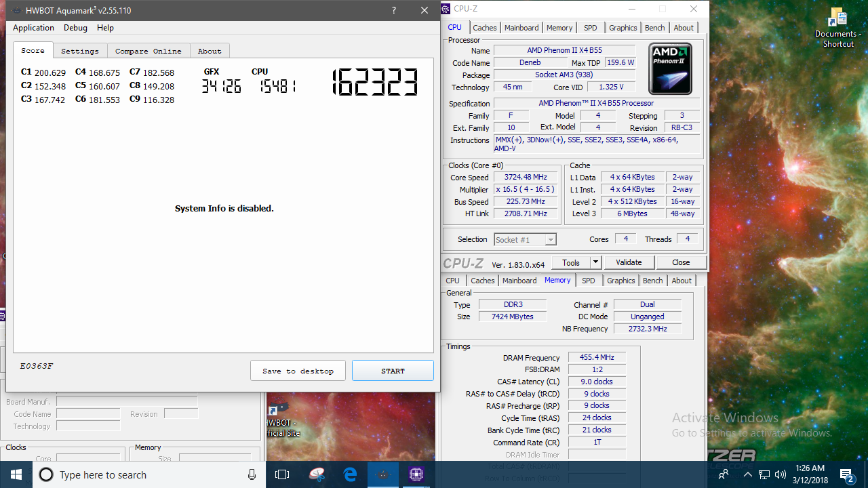Open the Bench tab in lower CPU-Z
The height and width of the screenshot is (488, 868).
pos(652,281)
